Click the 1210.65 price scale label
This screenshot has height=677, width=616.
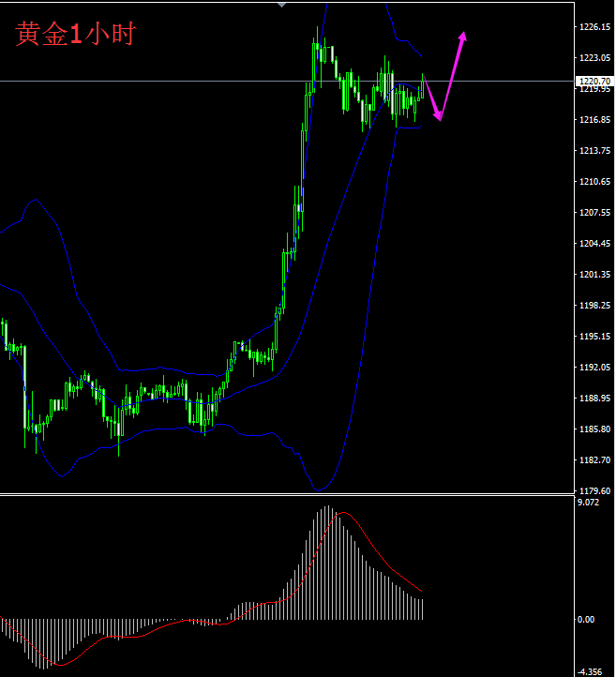594,182
